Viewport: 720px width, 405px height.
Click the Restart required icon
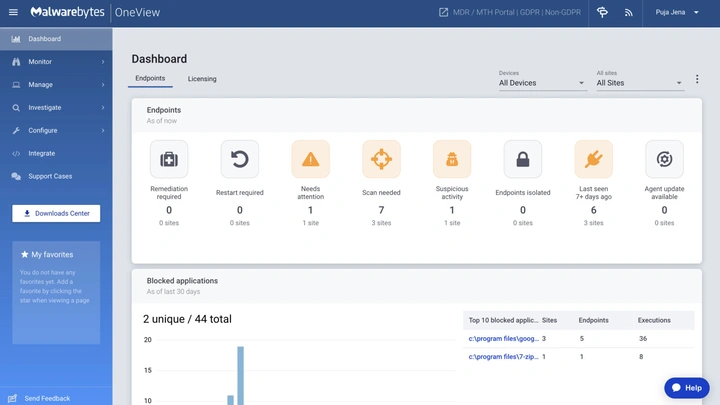(240, 159)
